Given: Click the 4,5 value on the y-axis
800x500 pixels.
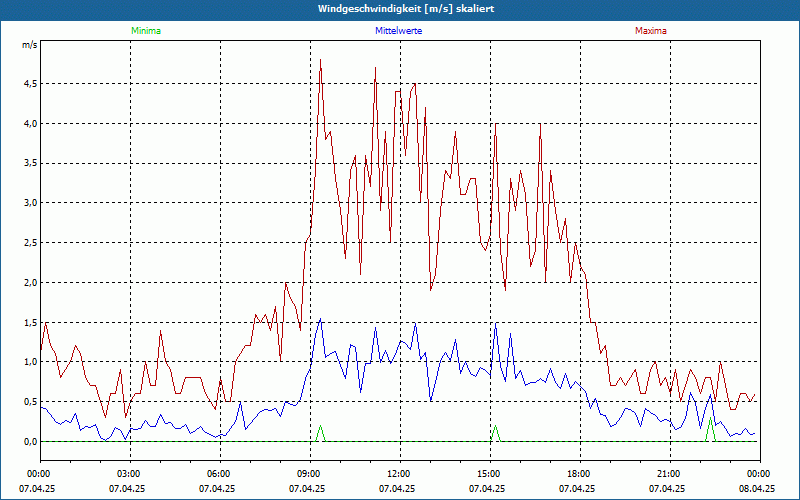Looking at the screenshot, I should coord(29,84).
